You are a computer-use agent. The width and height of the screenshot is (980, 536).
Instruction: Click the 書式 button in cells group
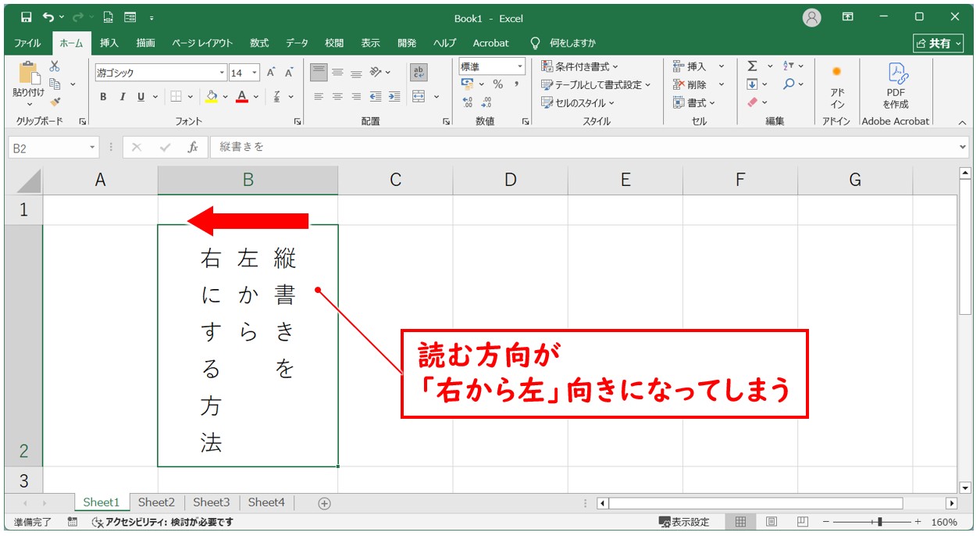pos(692,102)
